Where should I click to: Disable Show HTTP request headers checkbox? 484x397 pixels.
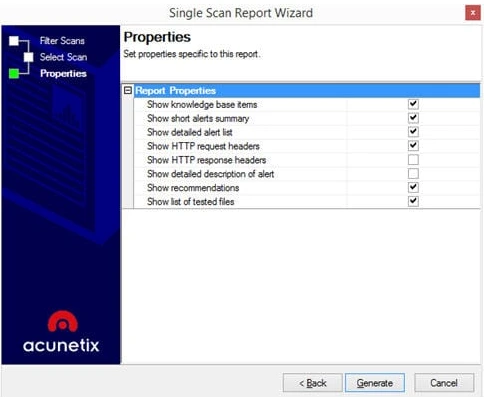point(413,146)
